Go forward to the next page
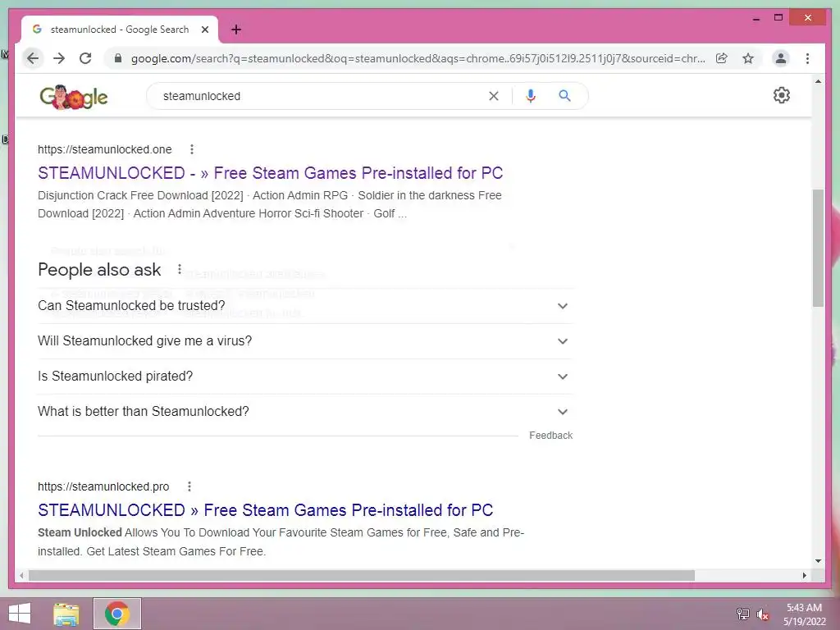The height and width of the screenshot is (630, 840). click(x=59, y=58)
